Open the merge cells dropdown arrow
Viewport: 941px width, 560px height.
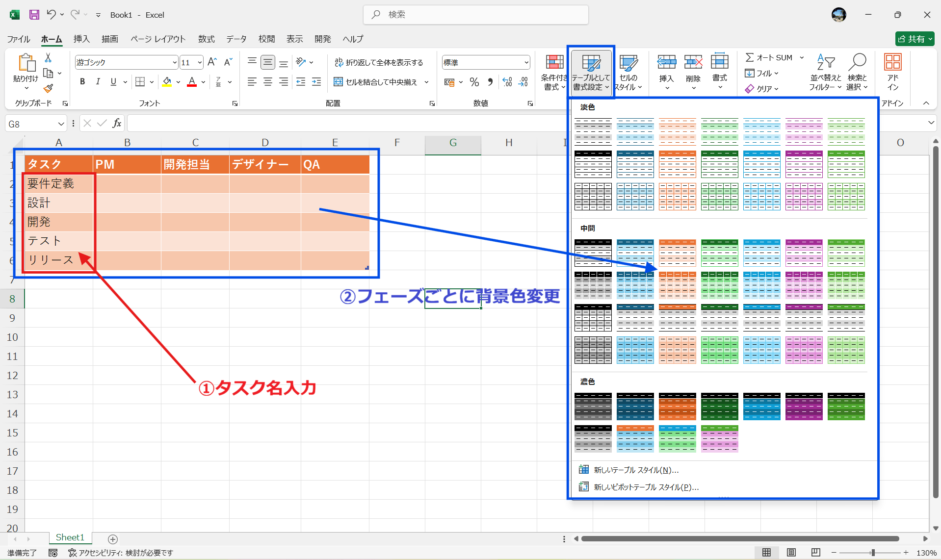(x=426, y=82)
